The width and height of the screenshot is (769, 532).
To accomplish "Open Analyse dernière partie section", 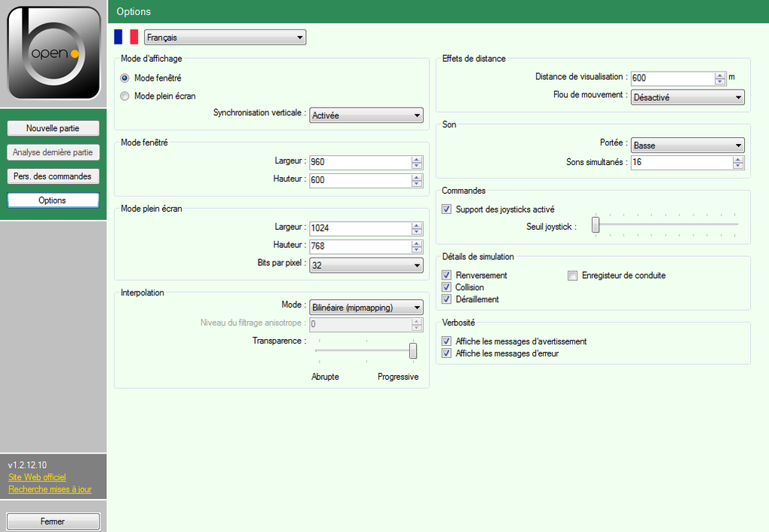I will (x=53, y=152).
